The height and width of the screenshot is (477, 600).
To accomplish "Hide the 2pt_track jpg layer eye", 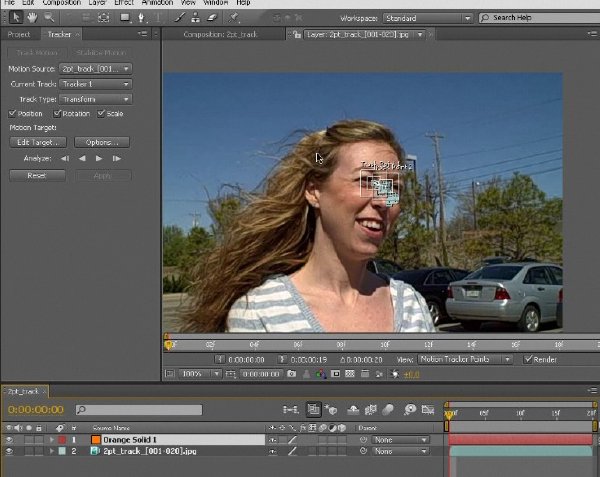I will [x=9, y=451].
